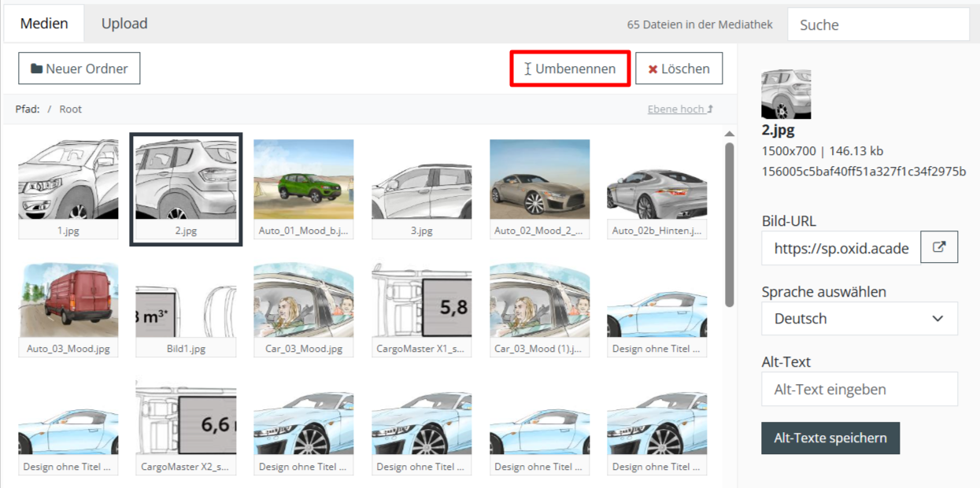This screenshot has height=488, width=980.
Task: Click the Bild-URL text field
Action: coord(841,248)
